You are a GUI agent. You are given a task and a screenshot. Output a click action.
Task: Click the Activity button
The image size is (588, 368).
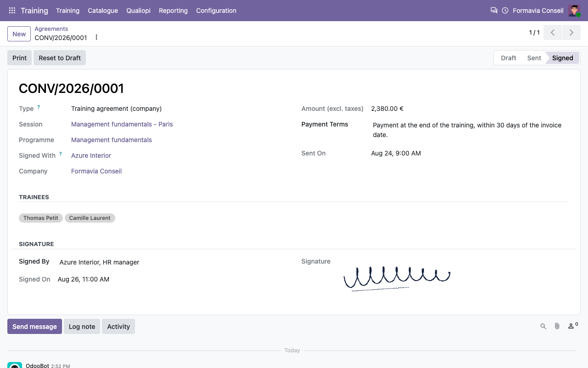point(119,326)
